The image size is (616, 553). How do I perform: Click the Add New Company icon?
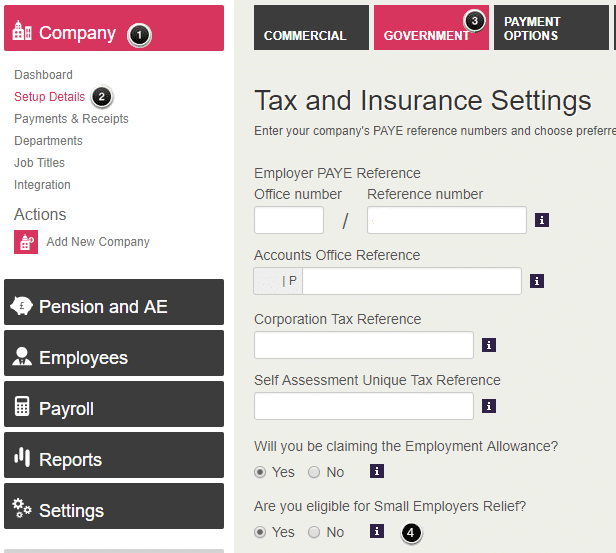pyautogui.click(x=26, y=242)
